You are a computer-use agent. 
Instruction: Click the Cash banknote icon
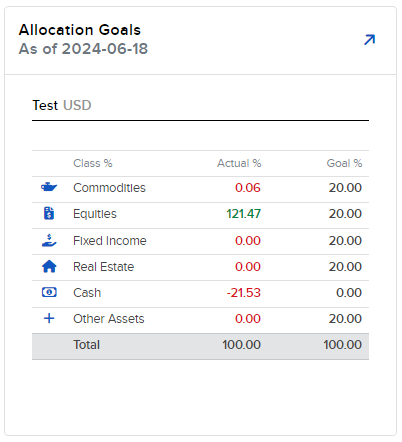point(49,292)
